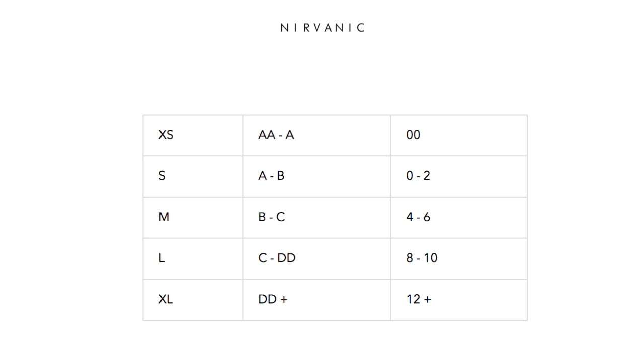
Task: Click the 8 - 10 size cell
Action: click(422, 258)
